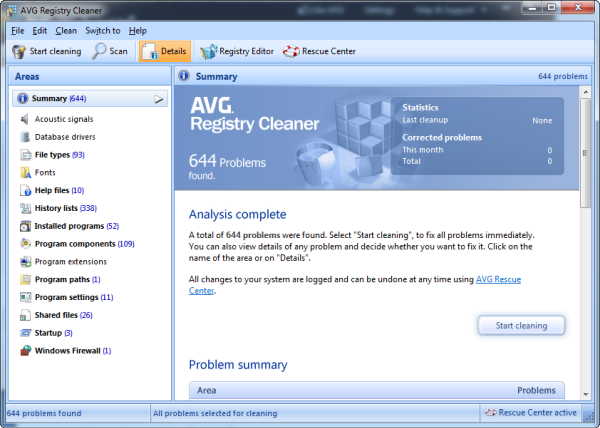Click the Help files page icon
Screen dimensions: 600x428
(x=25, y=190)
